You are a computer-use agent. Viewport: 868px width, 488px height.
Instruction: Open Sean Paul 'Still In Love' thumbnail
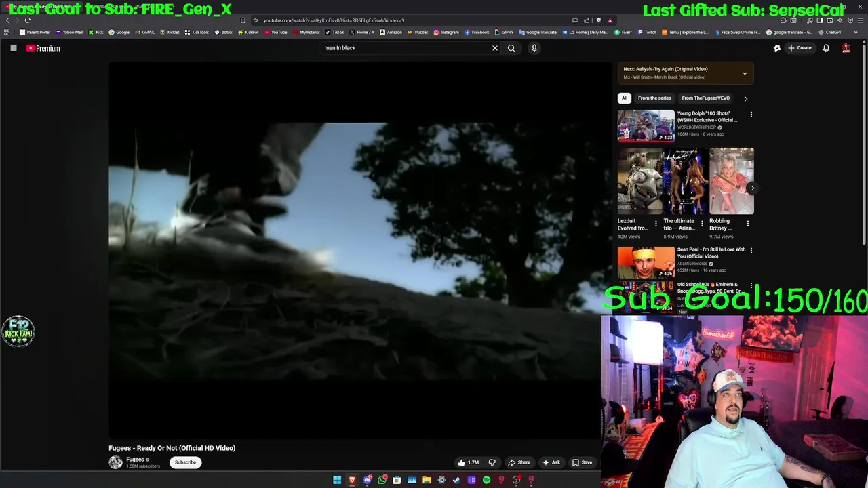coord(646,262)
